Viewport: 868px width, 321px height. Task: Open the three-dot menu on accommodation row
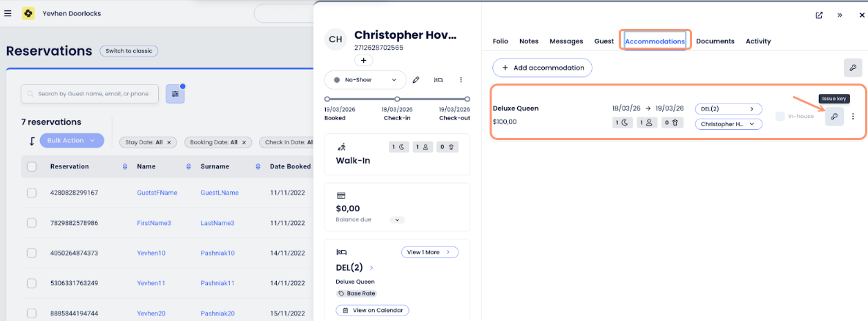853,117
